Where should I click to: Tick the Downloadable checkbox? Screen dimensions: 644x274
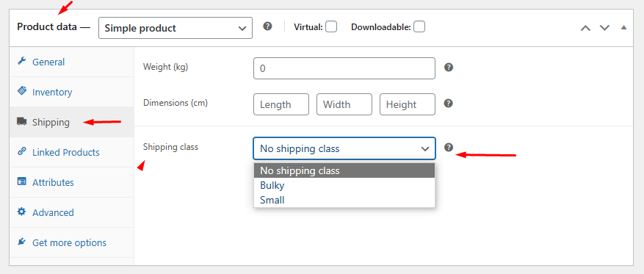(x=419, y=27)
